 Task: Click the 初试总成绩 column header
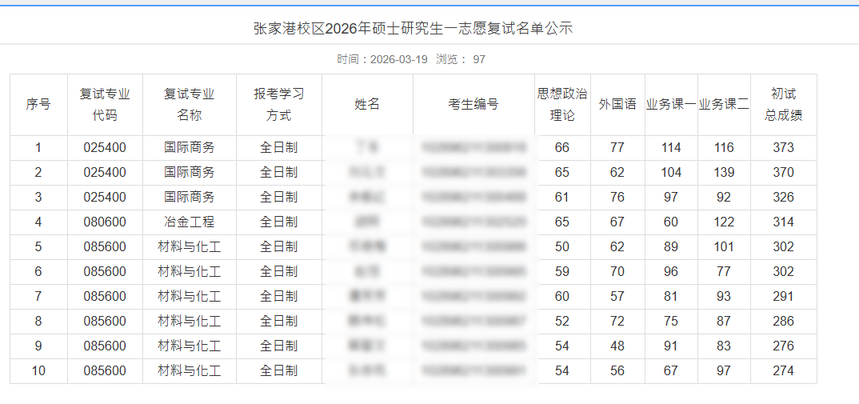pos(783,104)
